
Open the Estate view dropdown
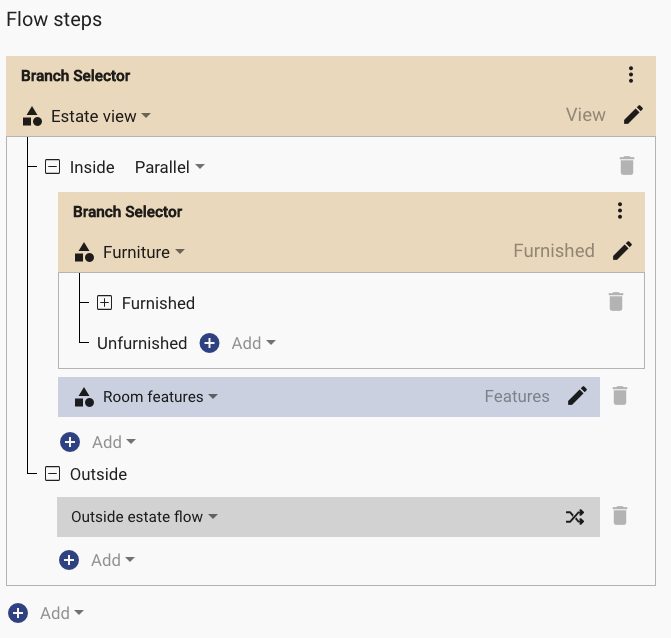(101, 116)
